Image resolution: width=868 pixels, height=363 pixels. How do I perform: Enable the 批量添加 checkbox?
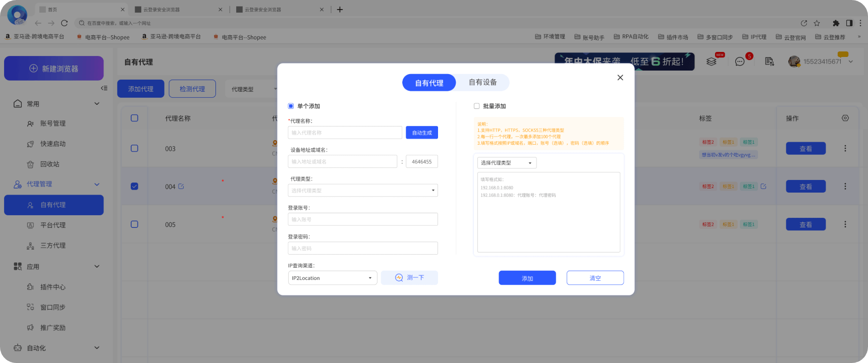(x=476, y=106)
